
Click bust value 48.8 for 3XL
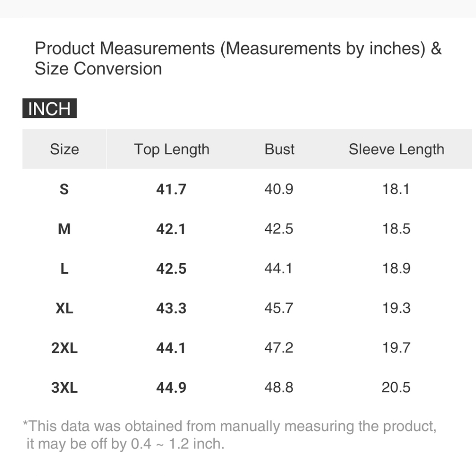click(278, 387)
